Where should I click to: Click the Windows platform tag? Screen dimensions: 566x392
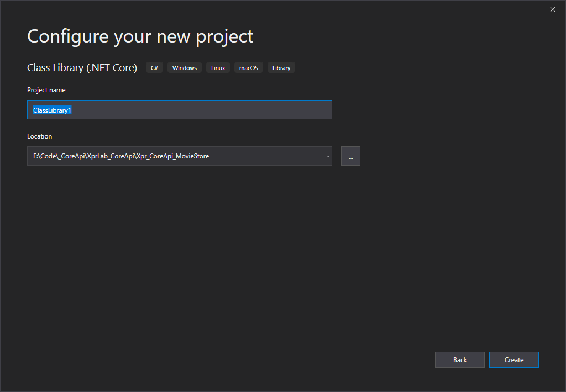point(184,67)
